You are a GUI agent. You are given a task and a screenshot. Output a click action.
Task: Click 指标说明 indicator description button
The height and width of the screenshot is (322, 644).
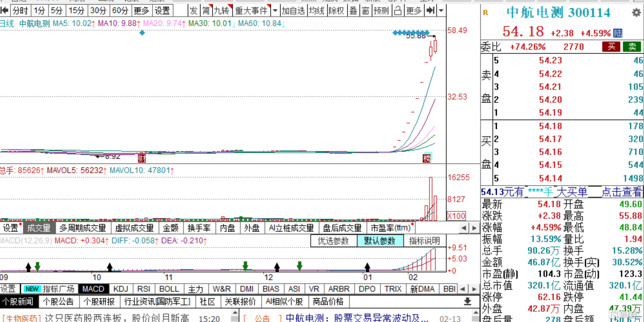(x=424, y=241)
